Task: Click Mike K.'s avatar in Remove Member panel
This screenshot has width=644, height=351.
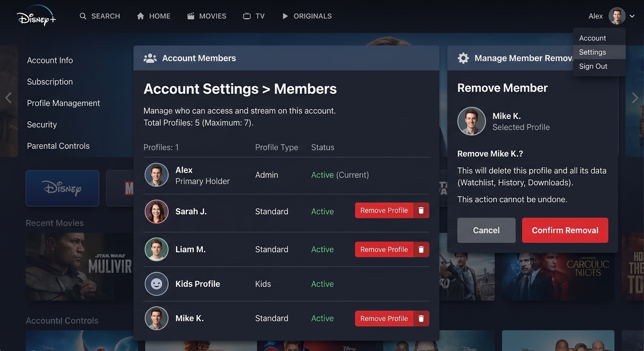Action: [x=472, y=121]
